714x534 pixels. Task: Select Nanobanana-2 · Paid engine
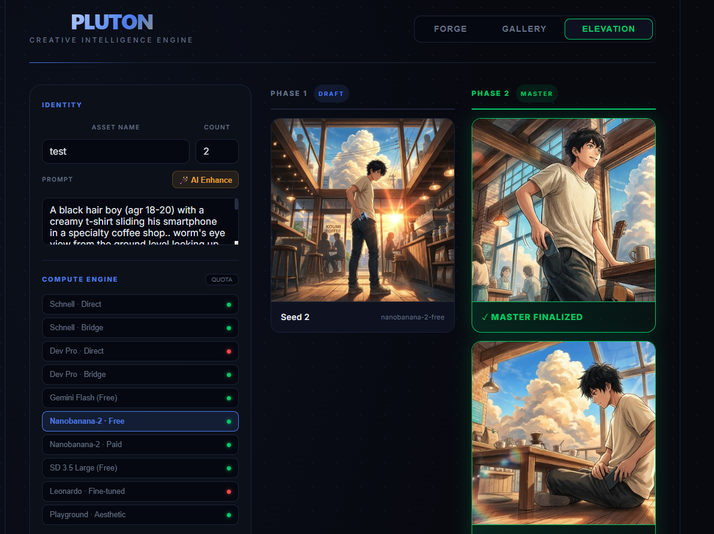140,444
